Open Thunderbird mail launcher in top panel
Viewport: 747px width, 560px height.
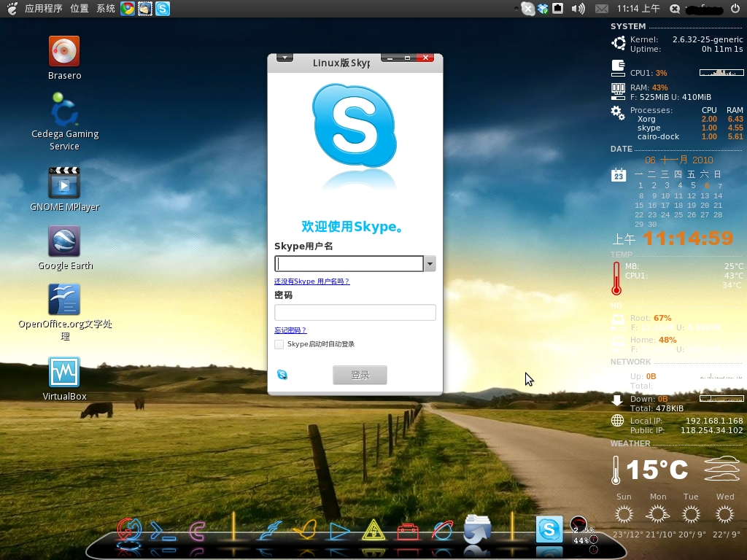click(x=145, y=9)
